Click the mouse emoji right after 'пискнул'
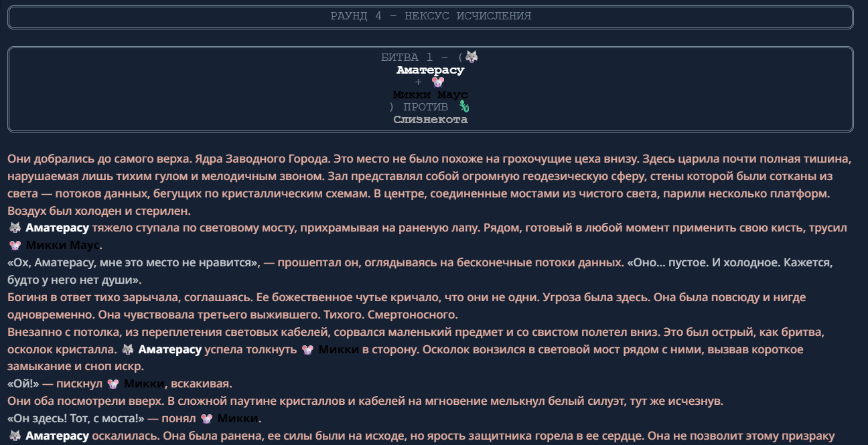Screen dimensions: 868x445 pos(113,384)
